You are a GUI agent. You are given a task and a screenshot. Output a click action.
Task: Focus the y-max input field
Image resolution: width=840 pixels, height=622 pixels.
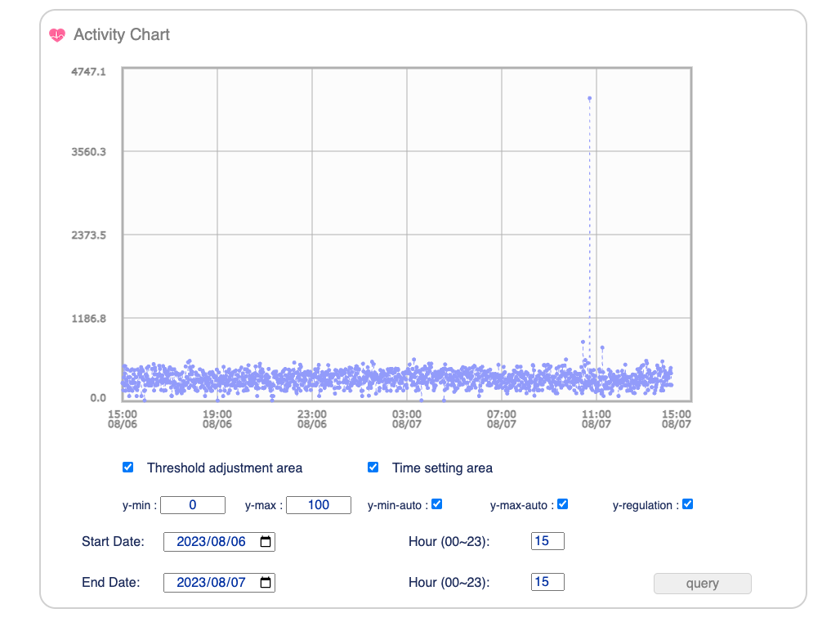click(x=319, y=505)
